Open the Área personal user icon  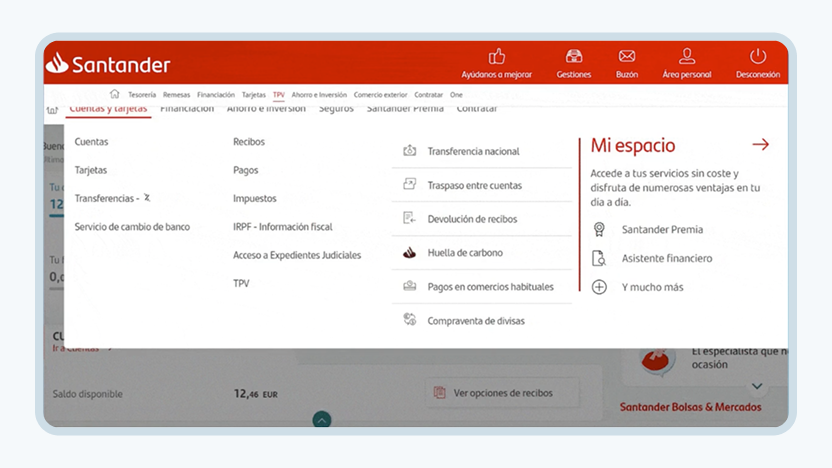coord(687,56)
